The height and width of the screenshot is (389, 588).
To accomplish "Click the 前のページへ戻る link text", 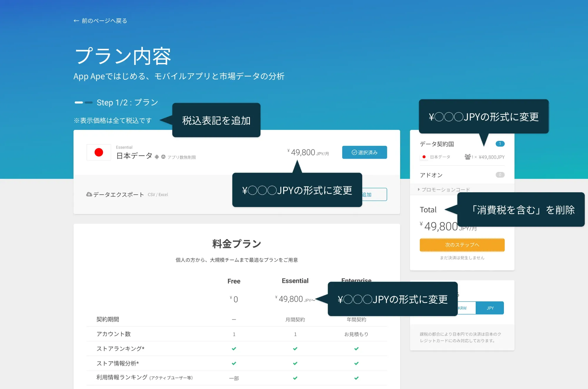I will [104, 21].
